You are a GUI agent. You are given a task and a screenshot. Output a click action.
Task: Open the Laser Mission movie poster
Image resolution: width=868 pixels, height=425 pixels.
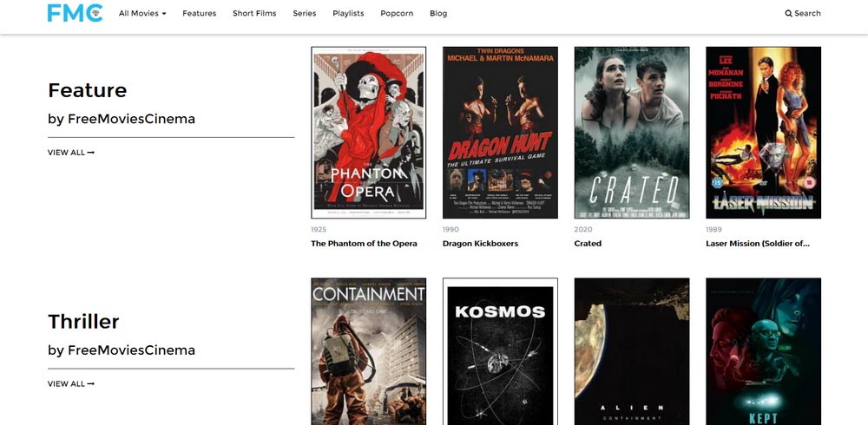click(763, 133)
